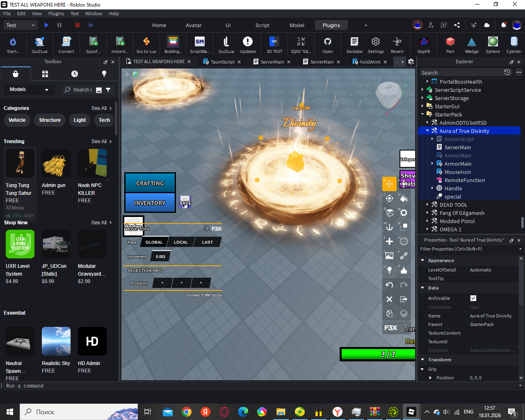
Task: Select the LOCAL axes option
Action: coord(180,242)
